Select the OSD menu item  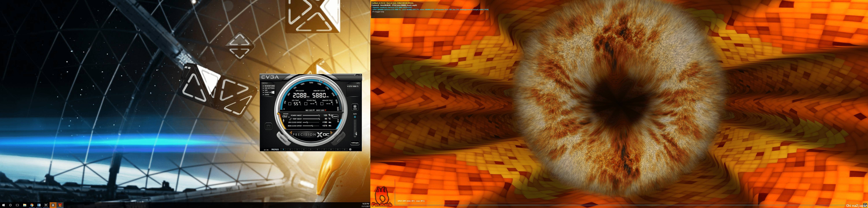pos(266,90)
